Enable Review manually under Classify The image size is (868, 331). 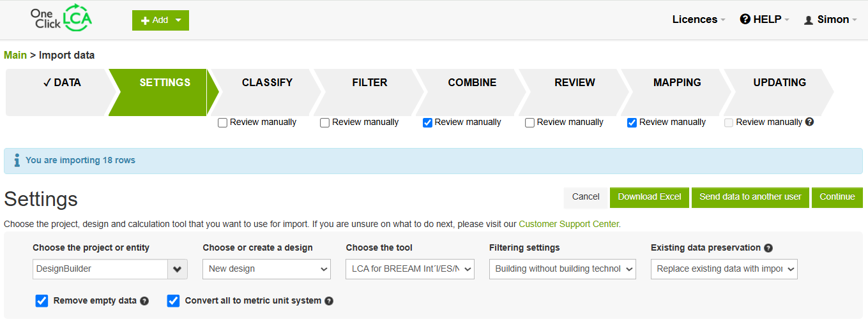223,122
